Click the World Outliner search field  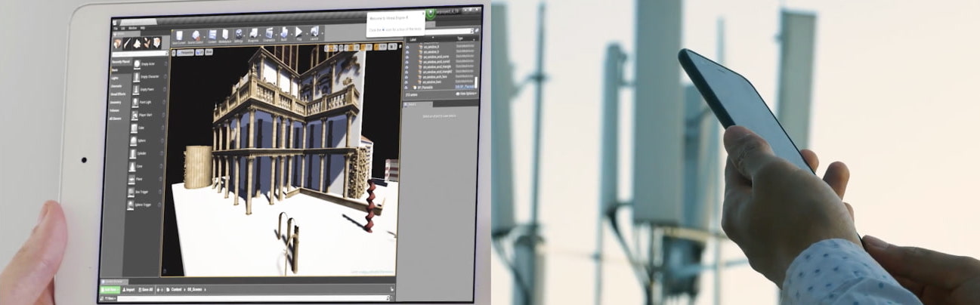449,31
